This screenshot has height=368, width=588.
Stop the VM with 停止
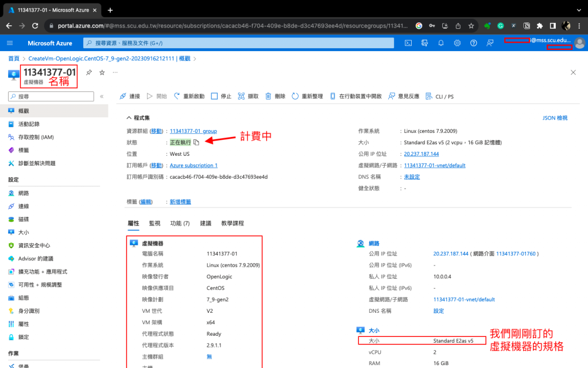click(x=221, y=97)
